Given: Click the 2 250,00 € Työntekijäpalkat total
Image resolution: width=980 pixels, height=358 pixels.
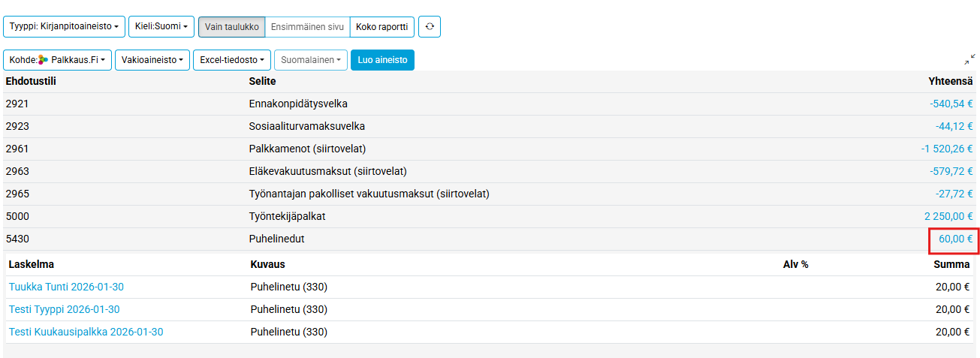Looking at the screenshot, I should (x=948, y=216).
